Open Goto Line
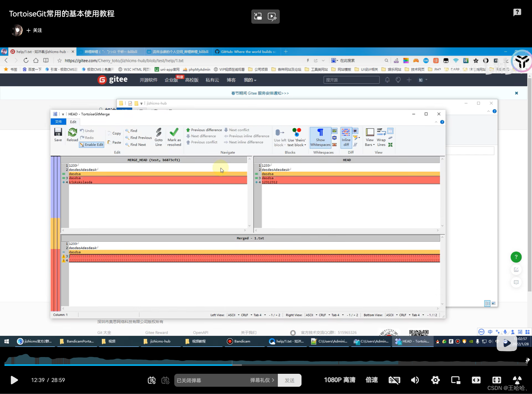532x394 pixels. click(x=158, y=137)
